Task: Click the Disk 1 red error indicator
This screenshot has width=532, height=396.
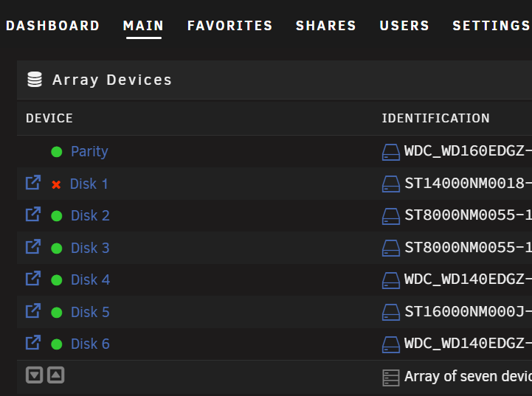Action: [x=56, y=184]
